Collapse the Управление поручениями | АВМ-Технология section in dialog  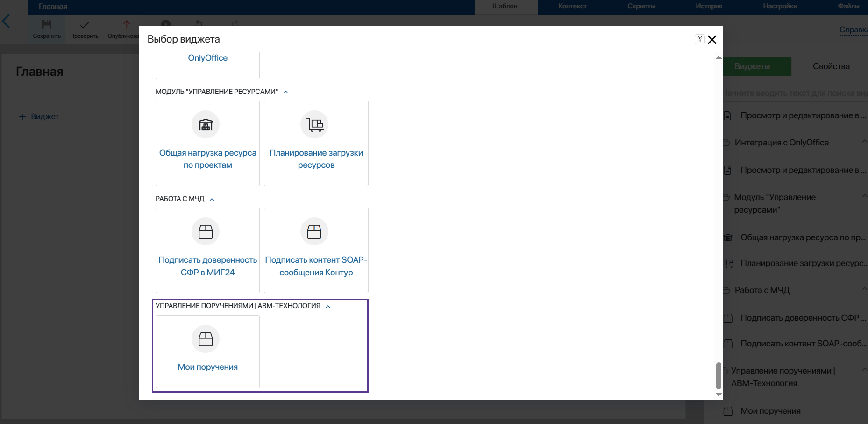[x=328, y=307]
